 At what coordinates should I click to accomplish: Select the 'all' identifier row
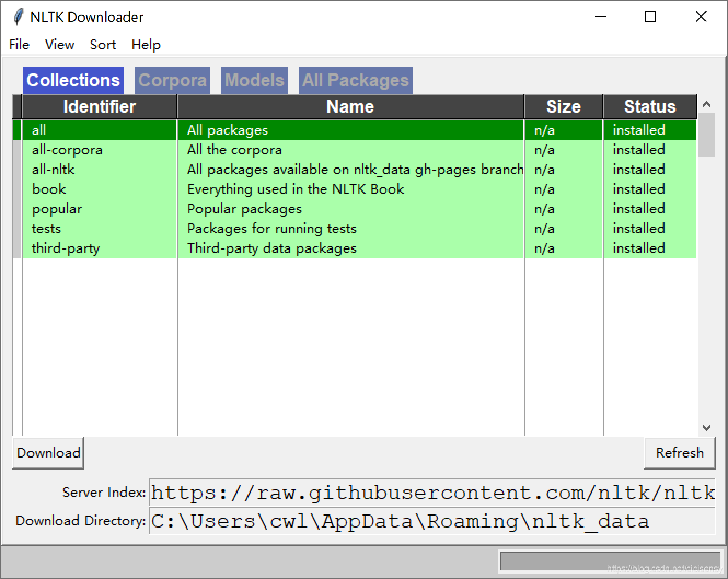pyautogui.click(x=354, y=130)
